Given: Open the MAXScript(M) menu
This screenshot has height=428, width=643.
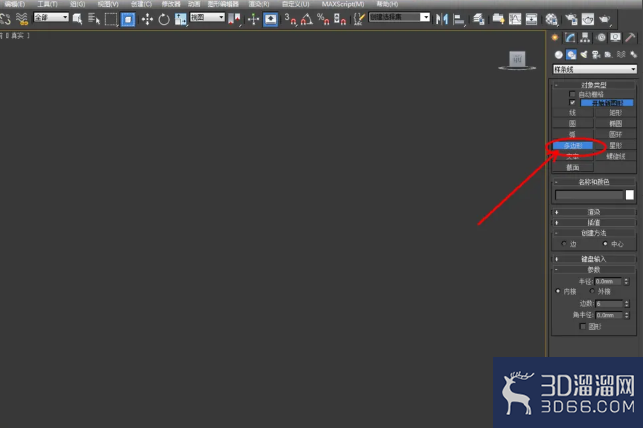Looking at the screenshot, I should (343, 4).
